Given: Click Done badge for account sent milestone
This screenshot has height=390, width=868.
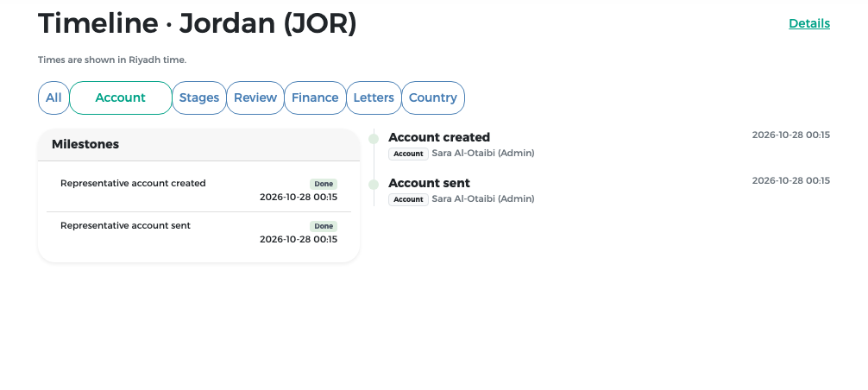Looking at the screenshot, I should click(x=324, y=226).
